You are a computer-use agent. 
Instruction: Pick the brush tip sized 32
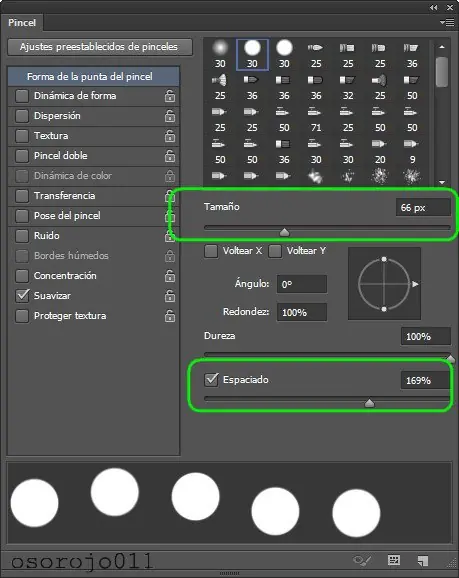pyautogui.click(x=348, y=86)
